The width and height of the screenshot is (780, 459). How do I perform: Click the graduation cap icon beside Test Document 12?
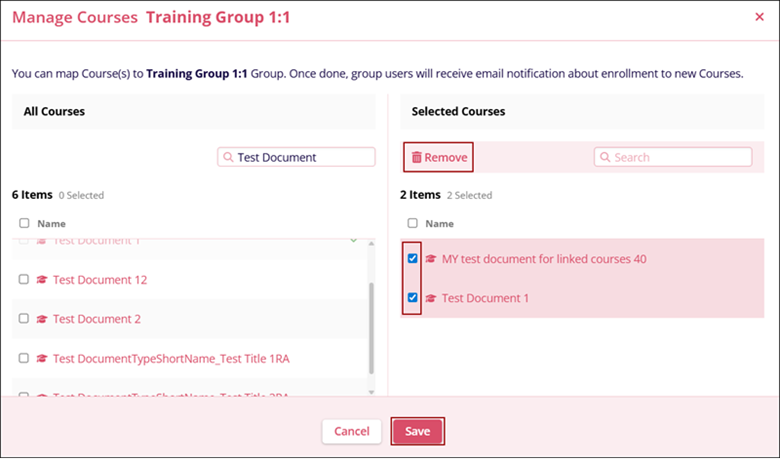(42, 280)
